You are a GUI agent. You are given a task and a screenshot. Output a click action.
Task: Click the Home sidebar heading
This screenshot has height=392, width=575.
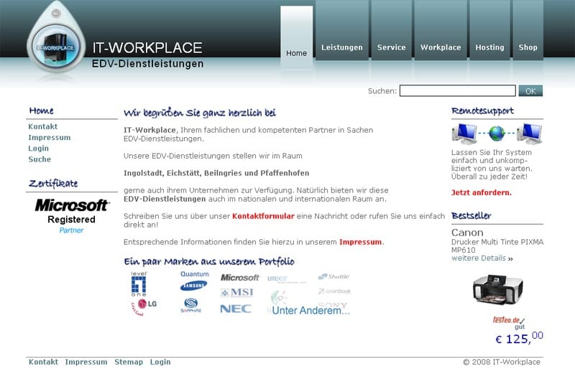coord(41,111)
